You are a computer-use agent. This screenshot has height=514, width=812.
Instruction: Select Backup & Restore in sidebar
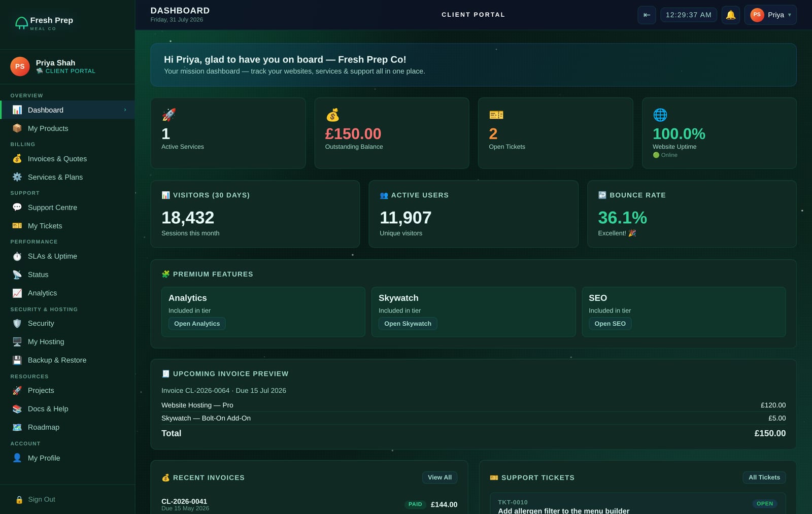click(67, 360)
